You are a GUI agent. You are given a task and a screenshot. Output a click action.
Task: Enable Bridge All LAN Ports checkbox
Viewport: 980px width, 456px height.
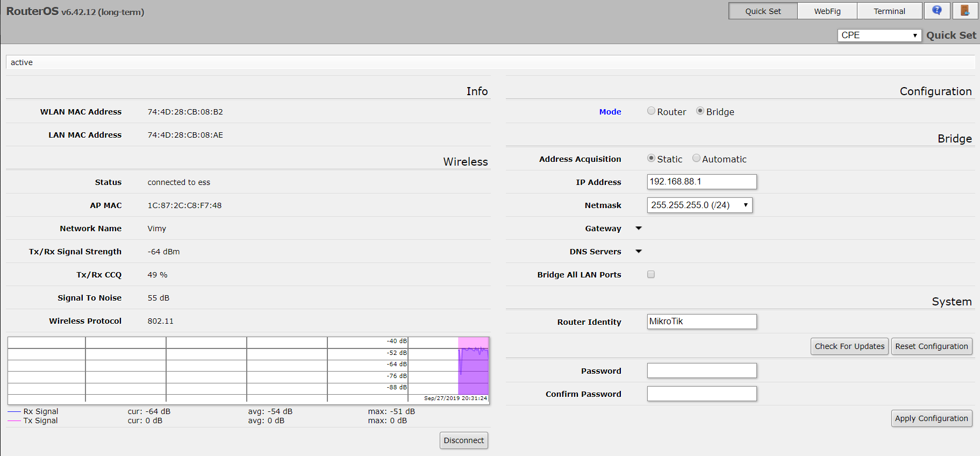point(651,274)
